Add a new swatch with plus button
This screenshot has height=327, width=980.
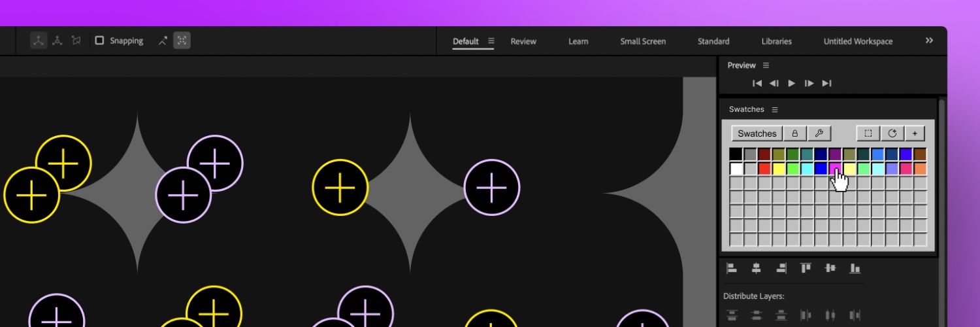(915, 133)
